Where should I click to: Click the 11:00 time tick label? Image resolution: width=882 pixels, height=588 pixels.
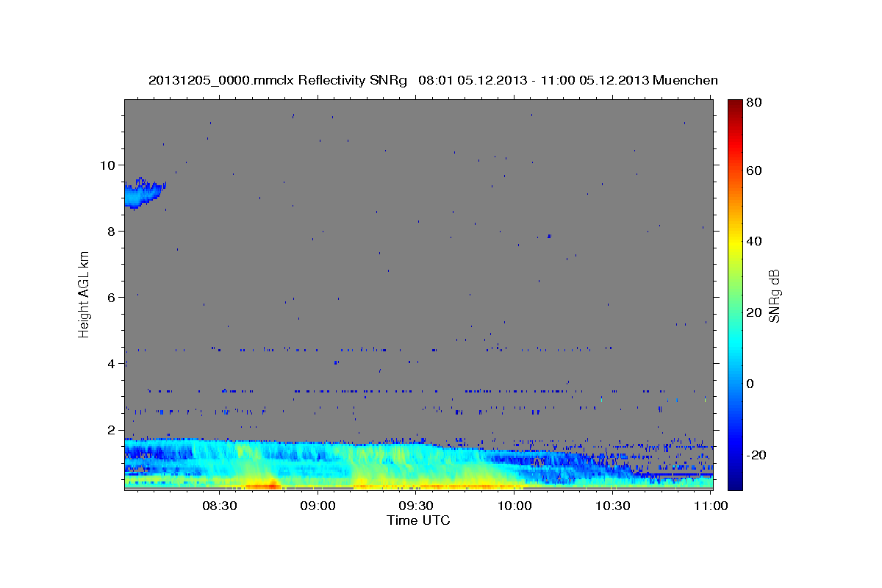[711, 506]
